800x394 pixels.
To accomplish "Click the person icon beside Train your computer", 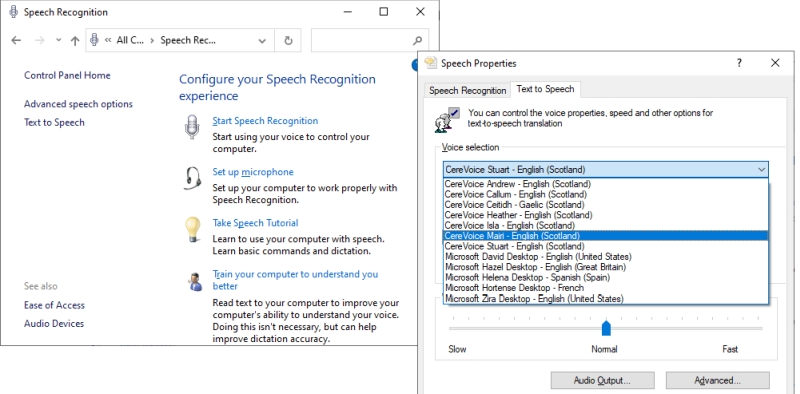I will [x=194, y=281].
